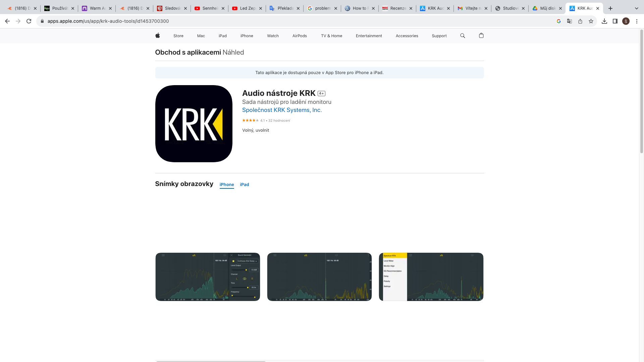Screen dimensions: 644x362
Task: Open the shopping bag icon
Action: pos(481,36)
